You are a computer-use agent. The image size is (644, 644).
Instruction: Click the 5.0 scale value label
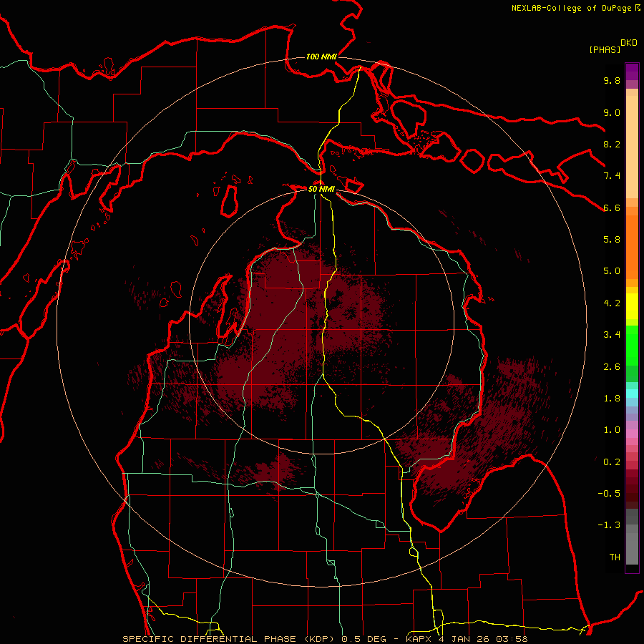(x=612, y=271)
